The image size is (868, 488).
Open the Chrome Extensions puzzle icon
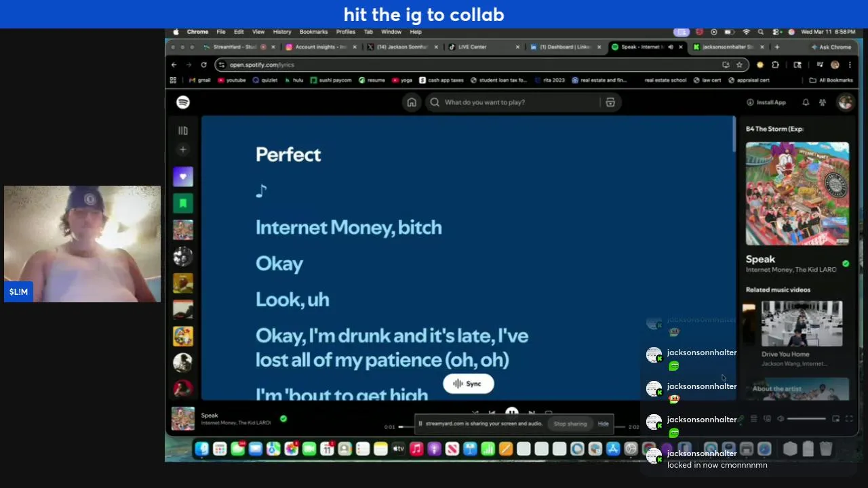point(775,65)
